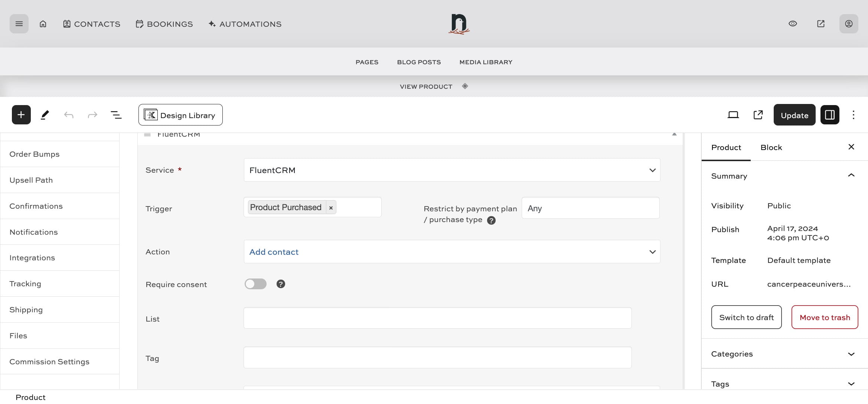This screenshot has width=868, height=404.
Task: Click the eye preview icon in the header
Action: click(793, 23)
